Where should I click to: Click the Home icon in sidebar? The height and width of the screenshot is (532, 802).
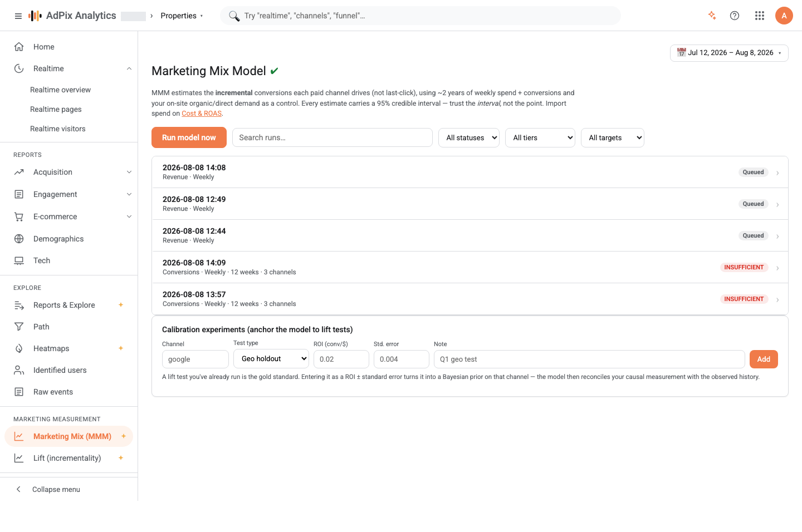19,47
